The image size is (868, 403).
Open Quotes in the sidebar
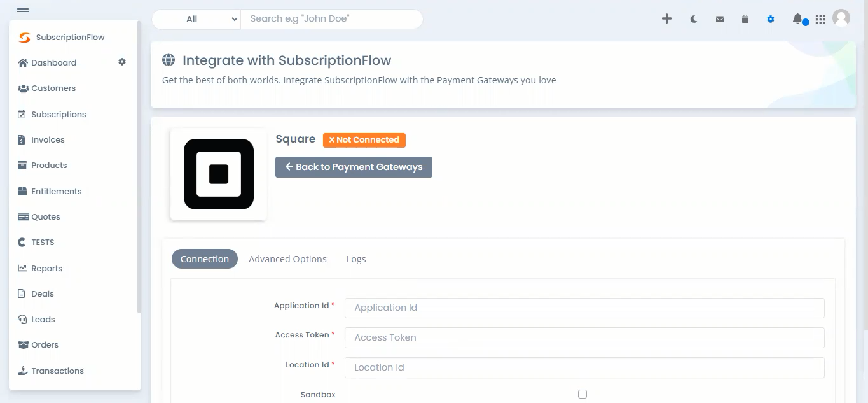46,217
